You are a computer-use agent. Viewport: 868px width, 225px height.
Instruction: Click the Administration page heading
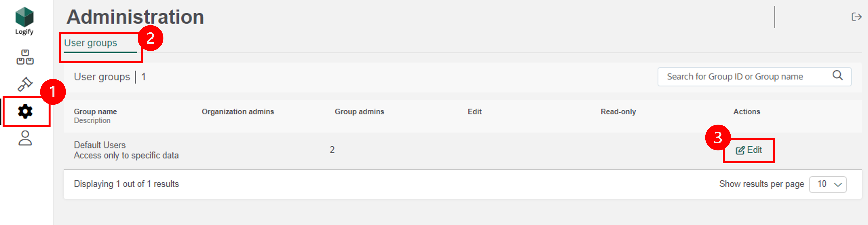click(x=135, y=17)
